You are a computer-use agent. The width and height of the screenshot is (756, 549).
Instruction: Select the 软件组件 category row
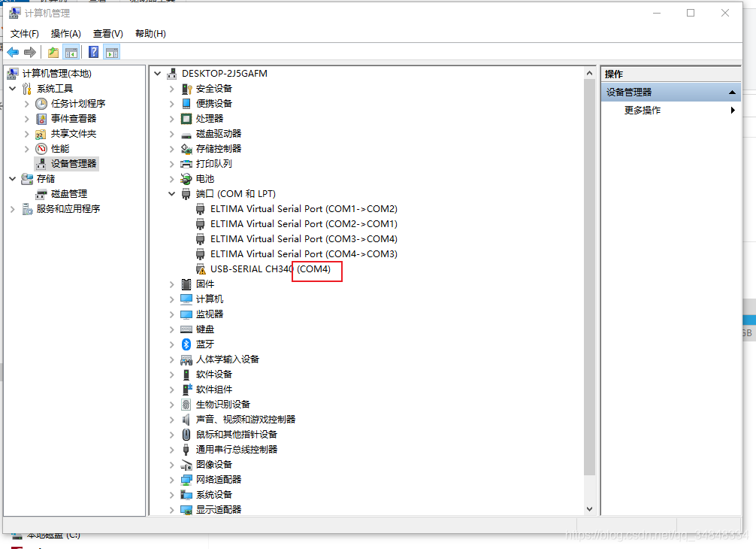point(213,390)
